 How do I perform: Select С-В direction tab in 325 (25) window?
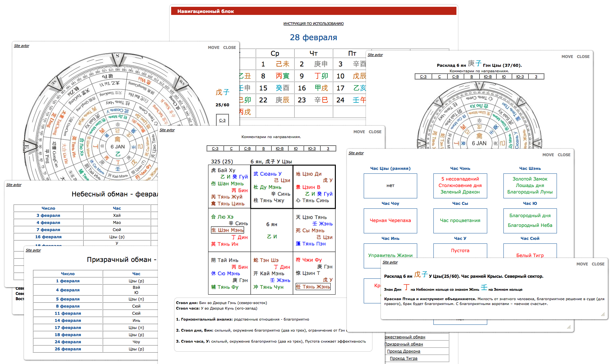pyautogui.click(x=247, y=148)
